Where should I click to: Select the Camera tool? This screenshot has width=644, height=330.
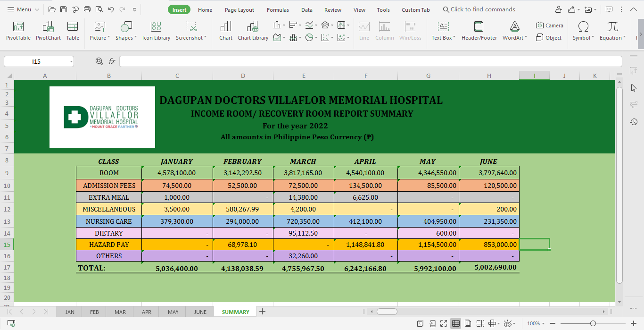549,25
